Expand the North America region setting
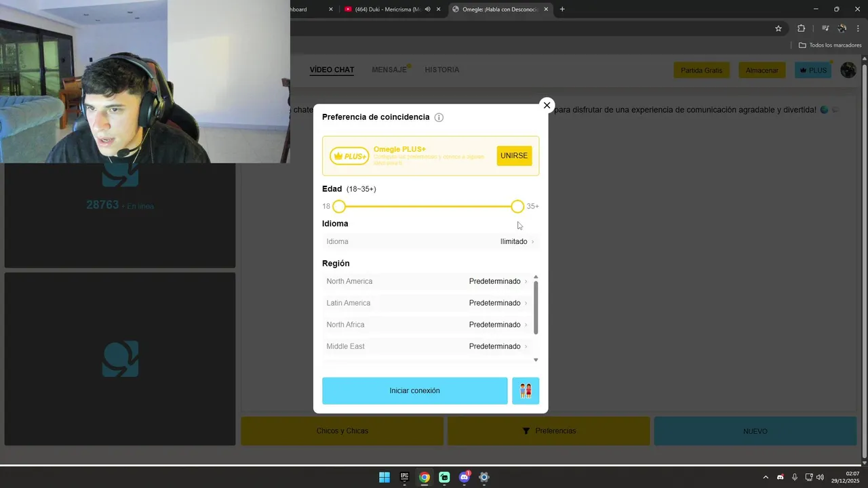The width and height of the screenshot is (868, 488). (x=426, y=281)
